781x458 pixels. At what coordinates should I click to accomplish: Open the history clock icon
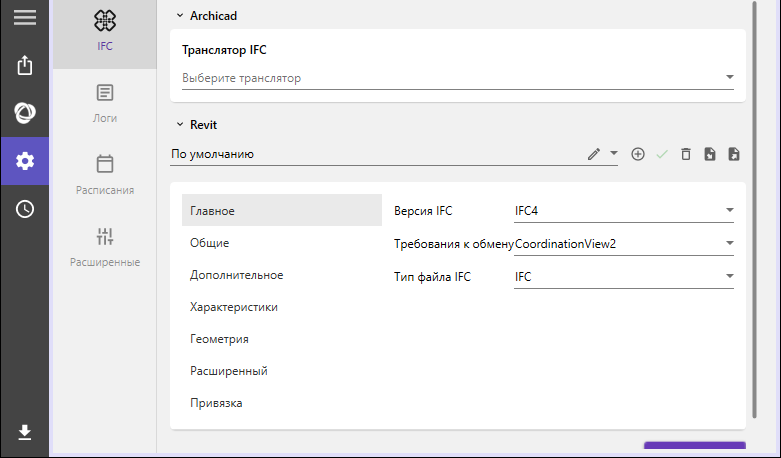tap(25, 209)
